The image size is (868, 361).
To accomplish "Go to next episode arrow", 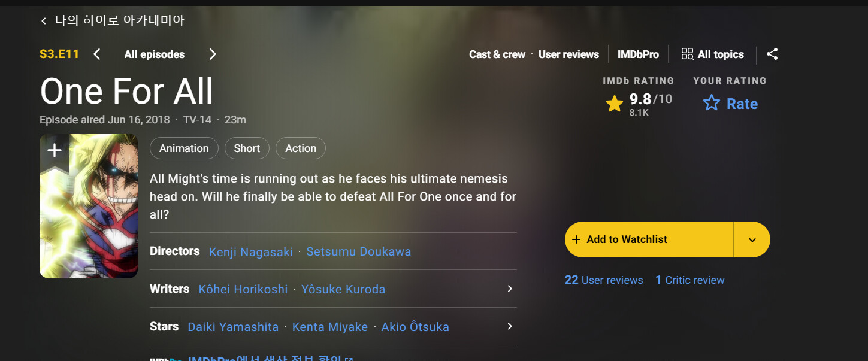I will tap(213, 54).
